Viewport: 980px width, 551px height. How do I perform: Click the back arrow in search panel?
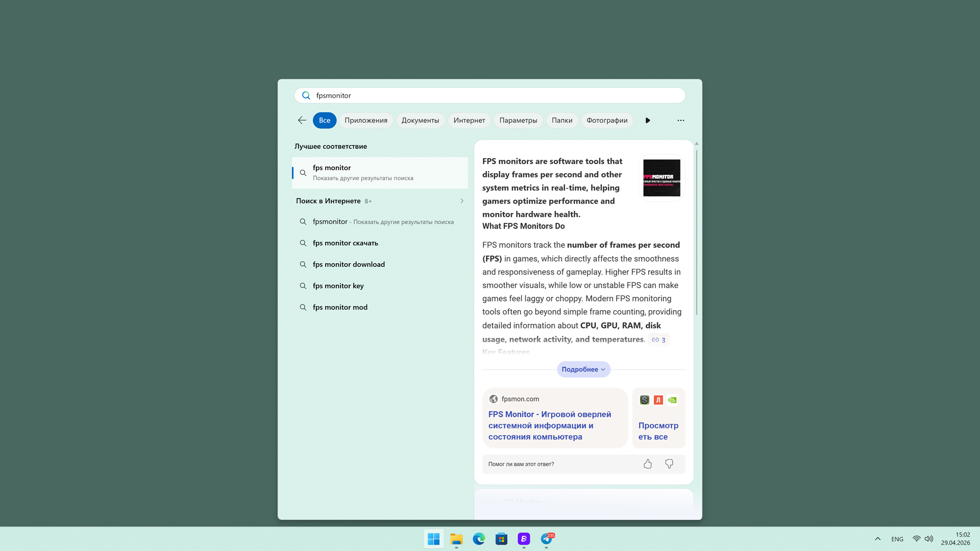[x=302, y=120]
